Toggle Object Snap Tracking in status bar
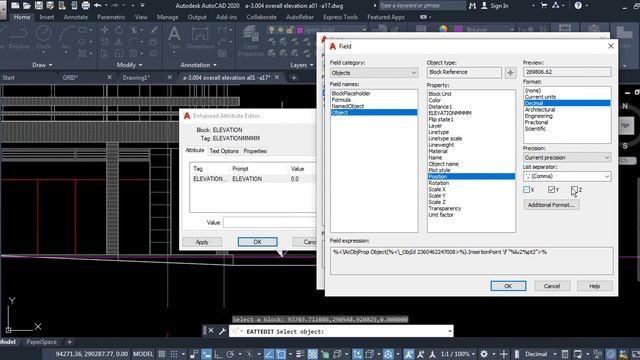 269,354
